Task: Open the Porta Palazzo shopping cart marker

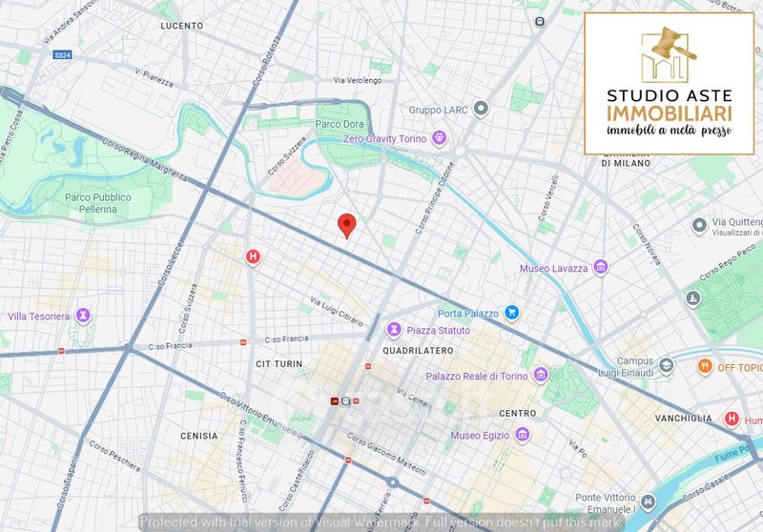Action: (511, 312)
